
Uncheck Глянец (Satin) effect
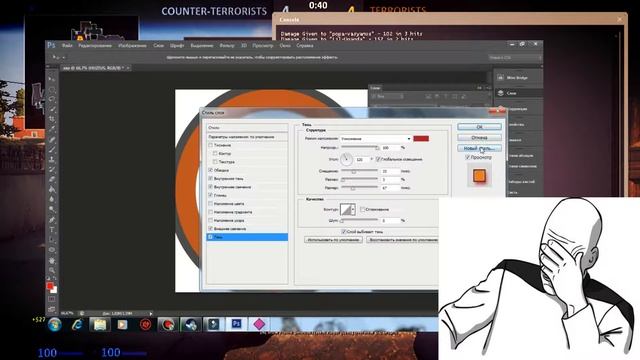click(211, 195)
